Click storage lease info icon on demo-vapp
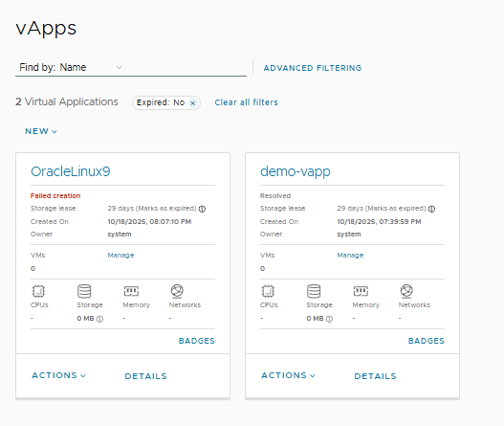504x426 pixels. pos(431,209)
